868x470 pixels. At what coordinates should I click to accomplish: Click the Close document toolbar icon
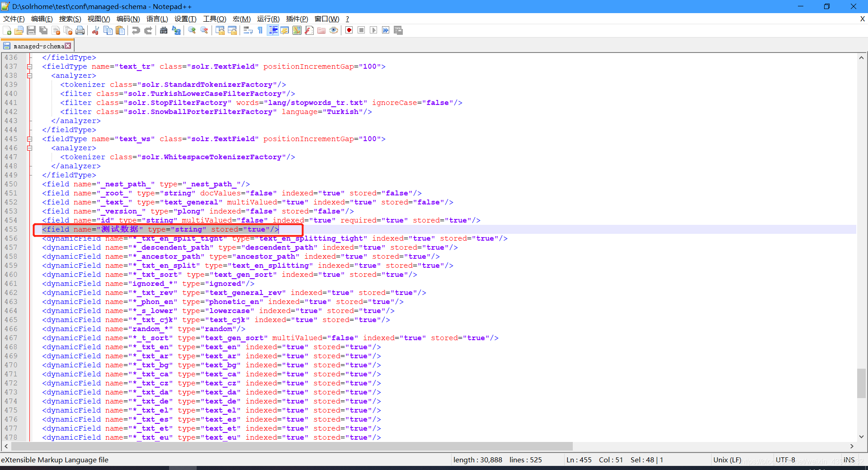56,30
